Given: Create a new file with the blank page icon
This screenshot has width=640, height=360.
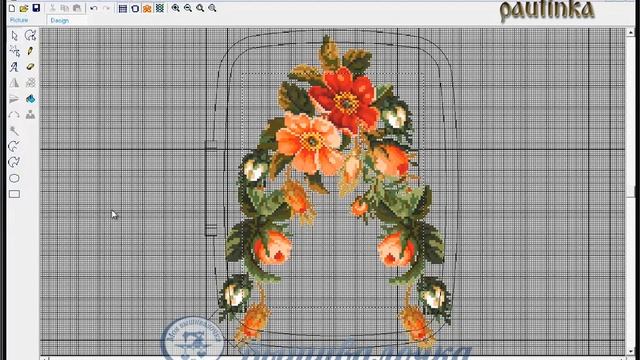Looking at the screenshot, I should (x=12, y=8).
